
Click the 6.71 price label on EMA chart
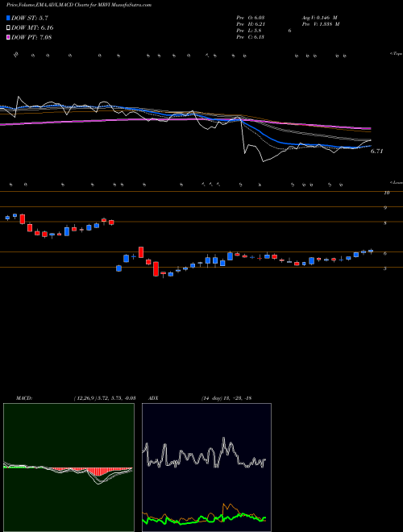(x=376, y=152)
